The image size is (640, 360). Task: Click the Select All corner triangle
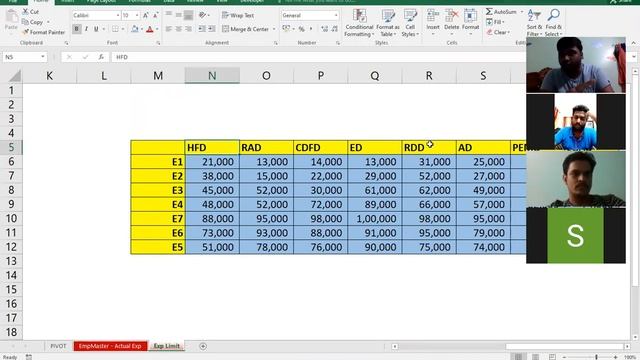pos(14,76)
